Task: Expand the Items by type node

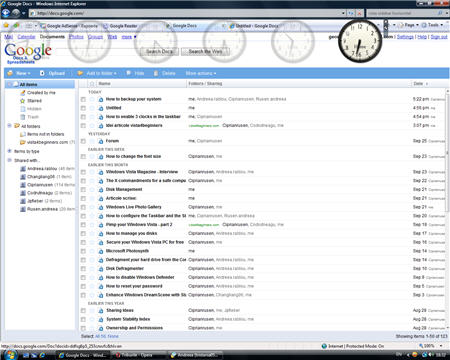Action: click(x=9, y=151)
